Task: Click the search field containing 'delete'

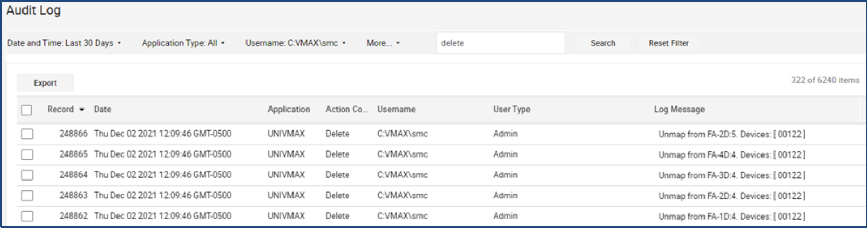Action: pyautogui.click(x=500, y=43)
